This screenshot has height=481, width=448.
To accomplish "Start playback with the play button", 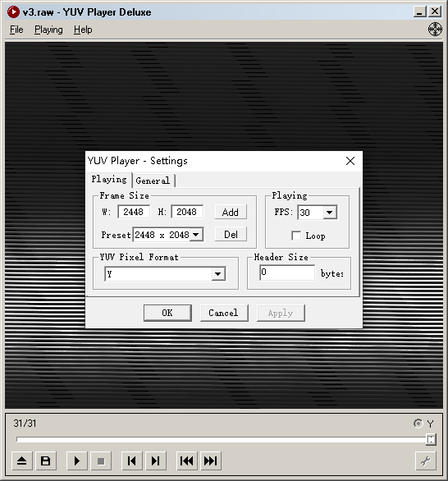I will (77, 460).
